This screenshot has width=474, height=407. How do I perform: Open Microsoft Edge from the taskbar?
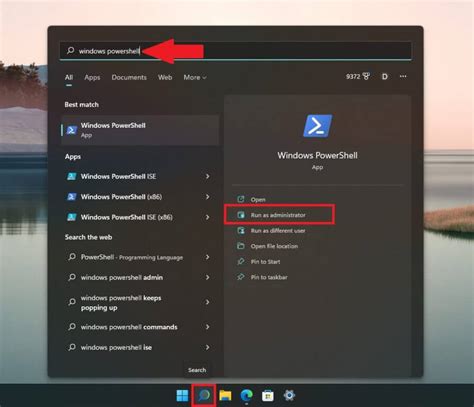(x=247, y=395)
